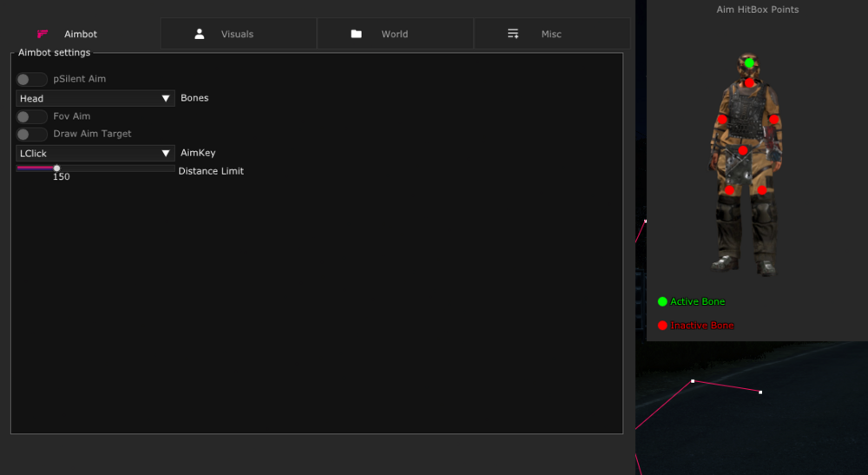Click the Distance Limit label
Screen dimensions: 868x475
211,171
